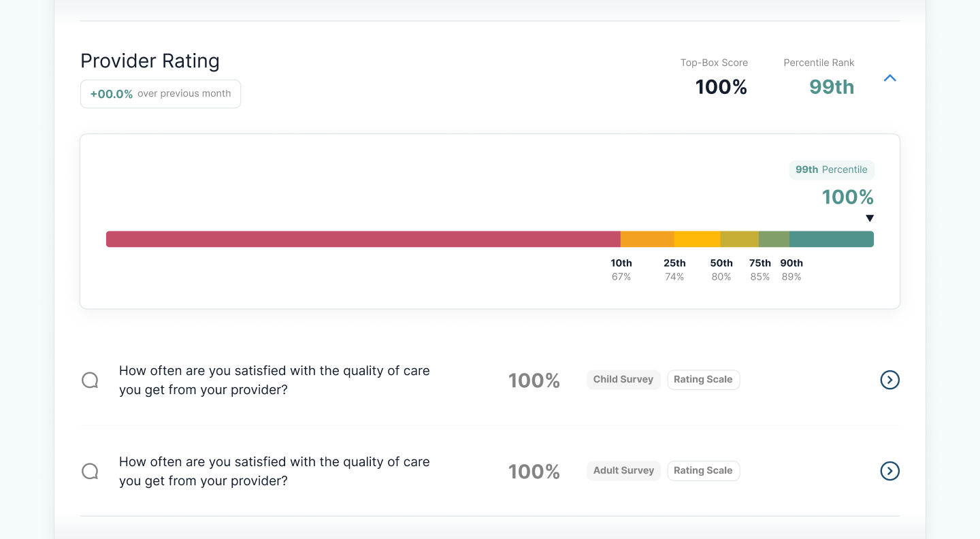Open Child Survey question details arrow
This screenshot has width=980, height=539.
click(889, 380)
